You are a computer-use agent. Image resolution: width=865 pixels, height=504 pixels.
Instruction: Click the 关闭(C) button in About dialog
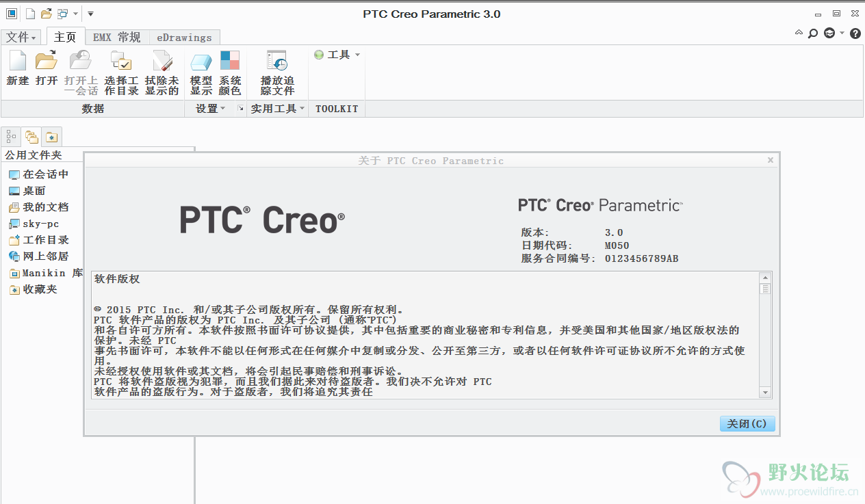(747, 424)
